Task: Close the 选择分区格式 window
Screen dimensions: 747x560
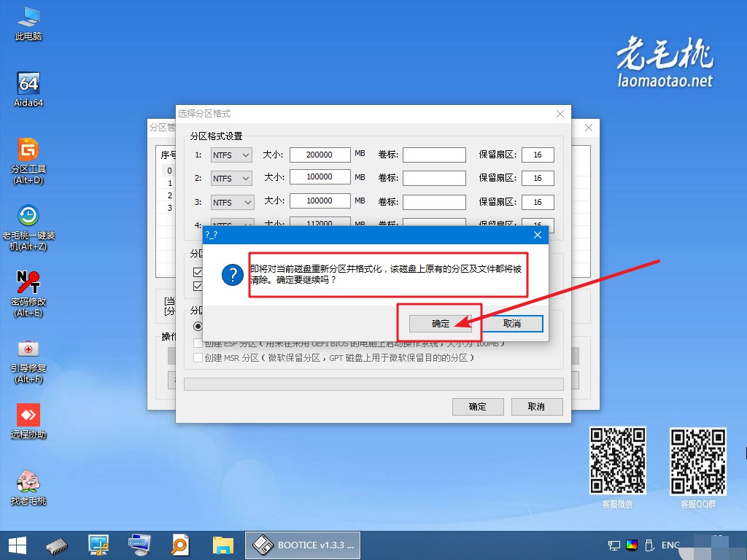Action: click(560, 114)
